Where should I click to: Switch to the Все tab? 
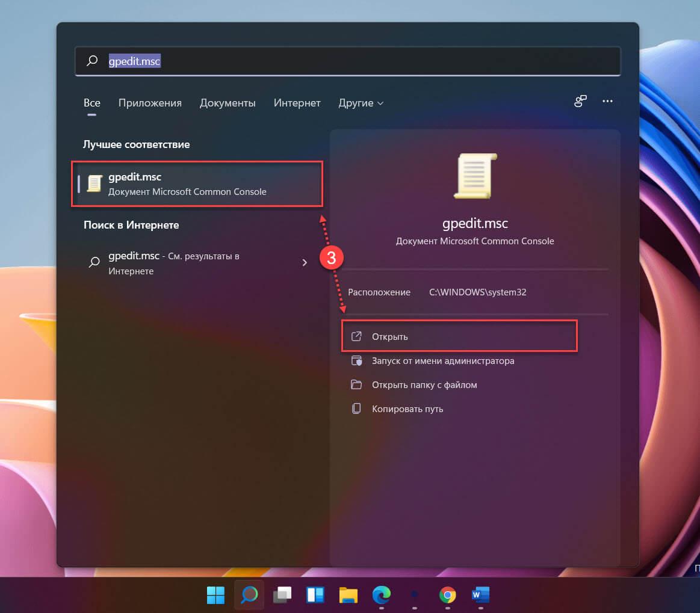click(92, 103)
